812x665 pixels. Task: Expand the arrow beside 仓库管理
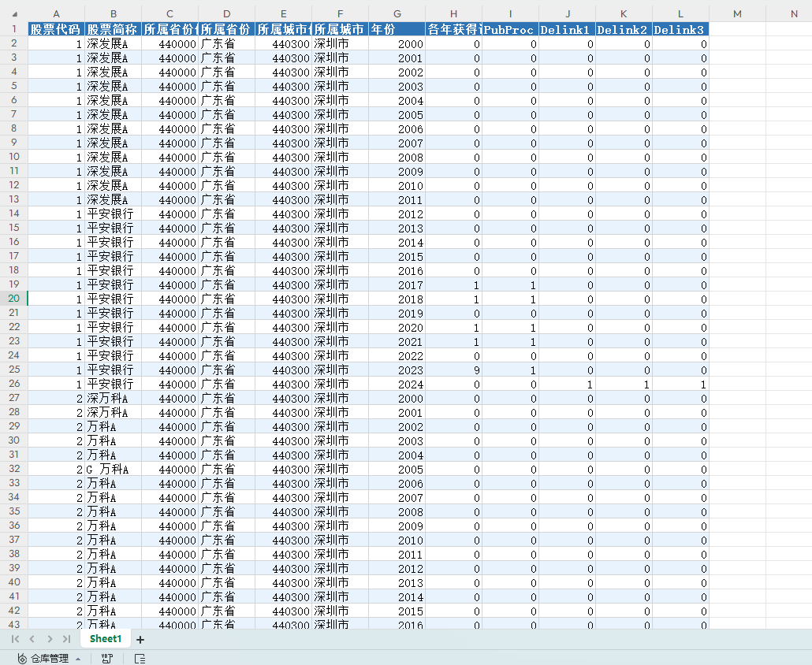78,659
